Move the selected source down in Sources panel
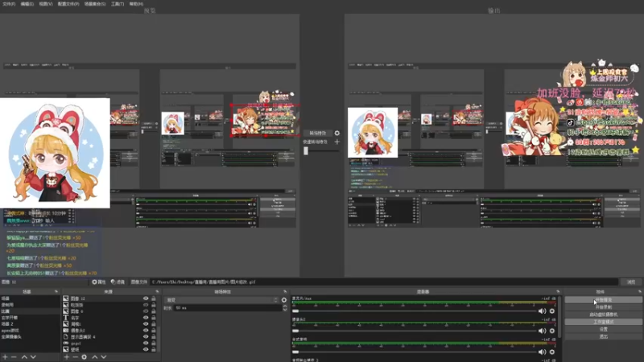644x362 pixels. [x=104, y=357]
